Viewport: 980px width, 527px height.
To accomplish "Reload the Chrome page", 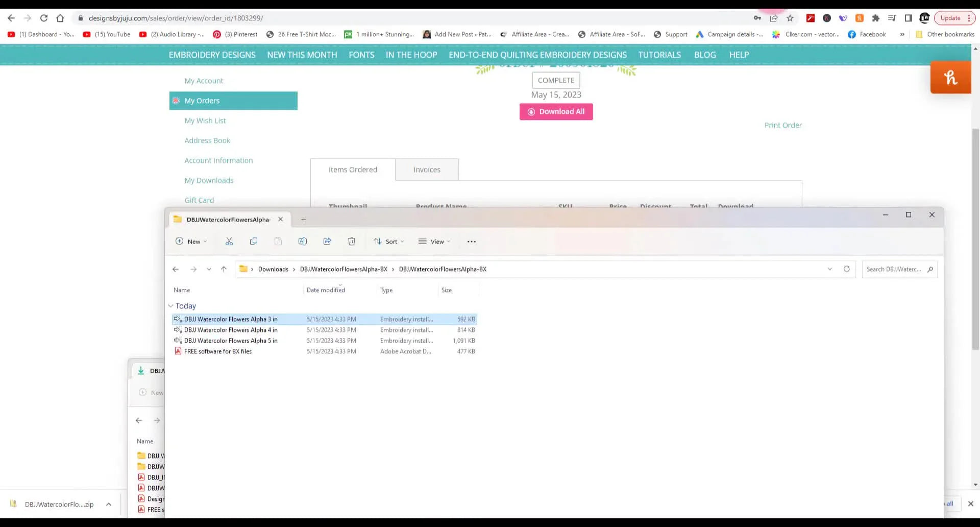I will click(x=44, y=18).
